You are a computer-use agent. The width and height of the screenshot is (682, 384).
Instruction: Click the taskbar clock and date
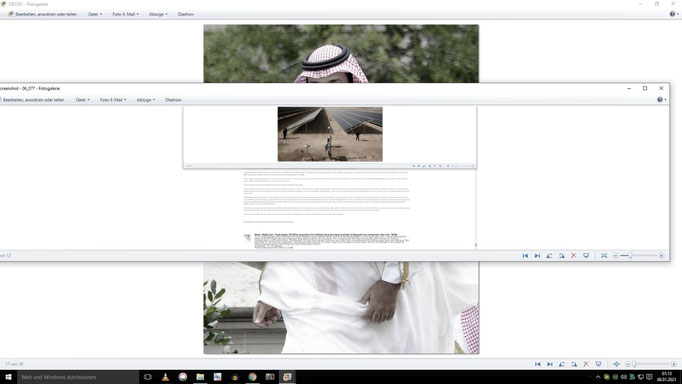coord(666,377)
